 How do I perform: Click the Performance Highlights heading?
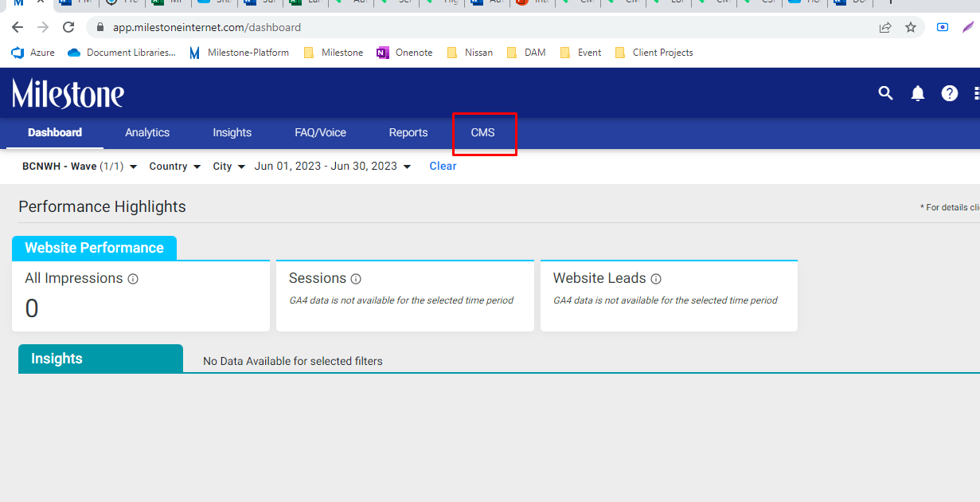click(102, 207)
